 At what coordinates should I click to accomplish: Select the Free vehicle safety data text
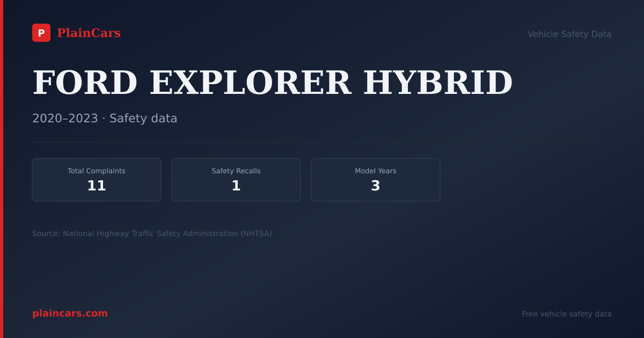[567, 314]
